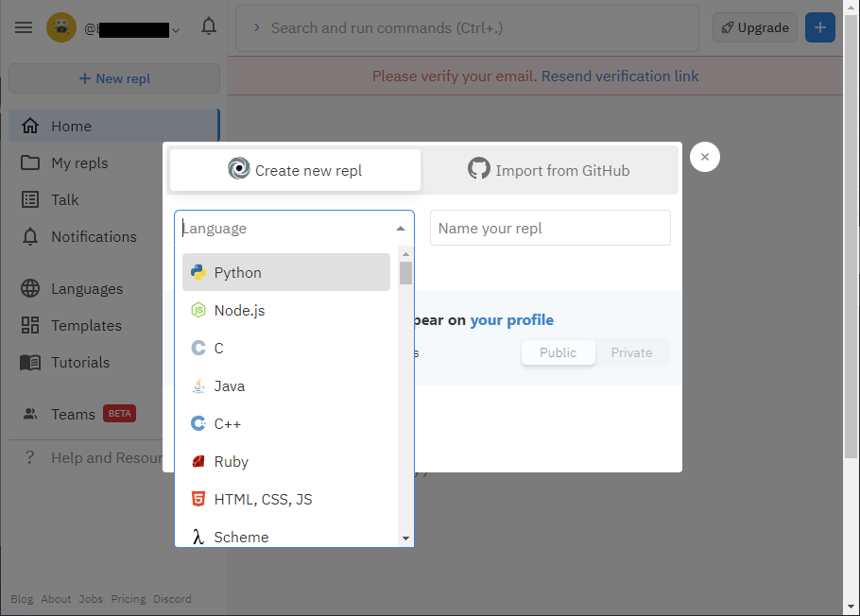Close the create repl dialog
This screenshot has height=616, width=860.
tap(705, 157)
